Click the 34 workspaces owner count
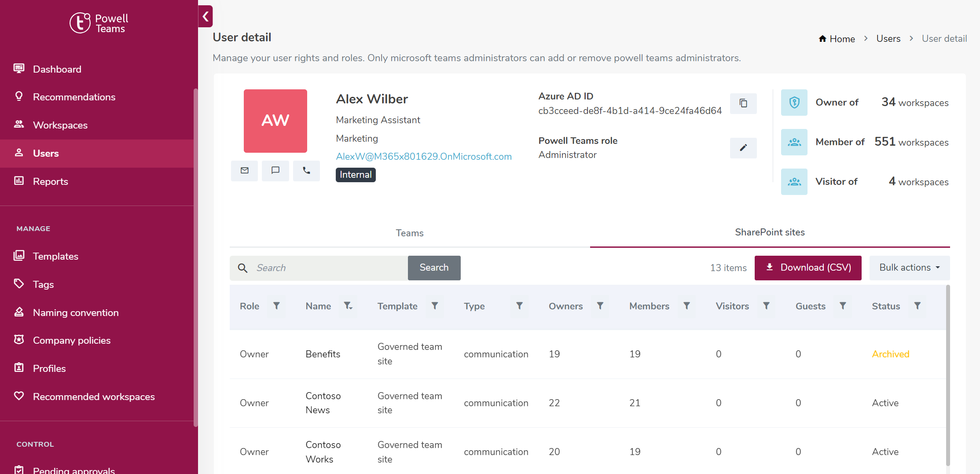This screenshot has height=474, width=980. coord(915,102)
